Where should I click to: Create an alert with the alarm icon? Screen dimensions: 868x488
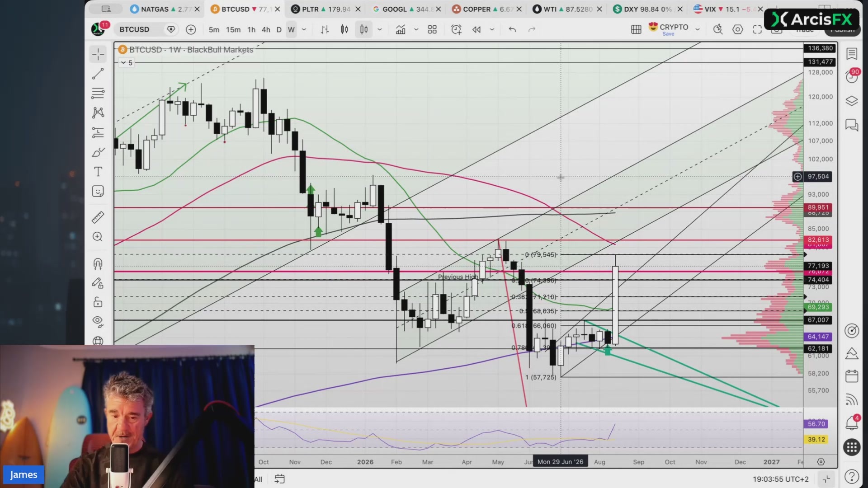[x=456, y=30]
